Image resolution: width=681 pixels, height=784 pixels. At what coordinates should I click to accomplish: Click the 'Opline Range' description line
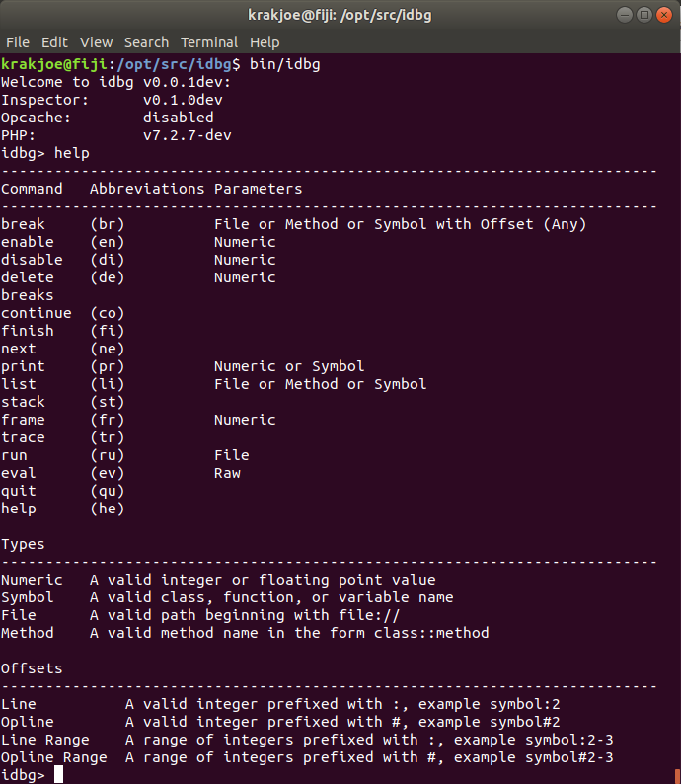point(307,757)
